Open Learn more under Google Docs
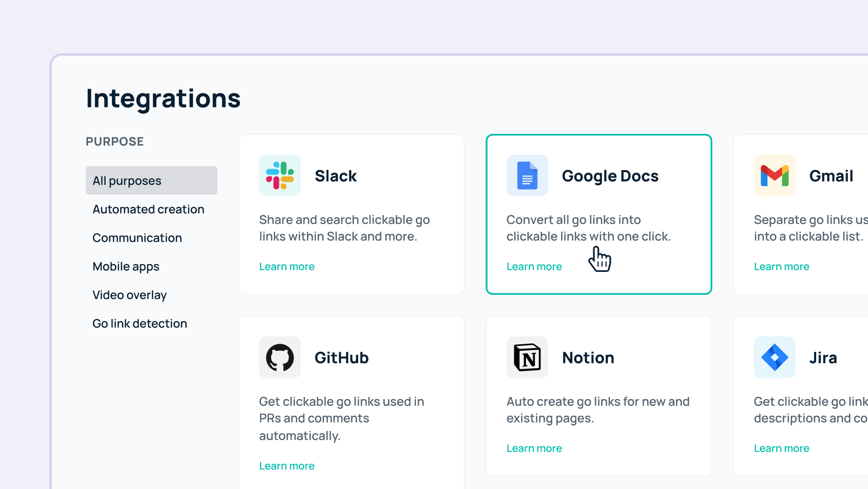This screenshot has height=489, width=868. 534,267
